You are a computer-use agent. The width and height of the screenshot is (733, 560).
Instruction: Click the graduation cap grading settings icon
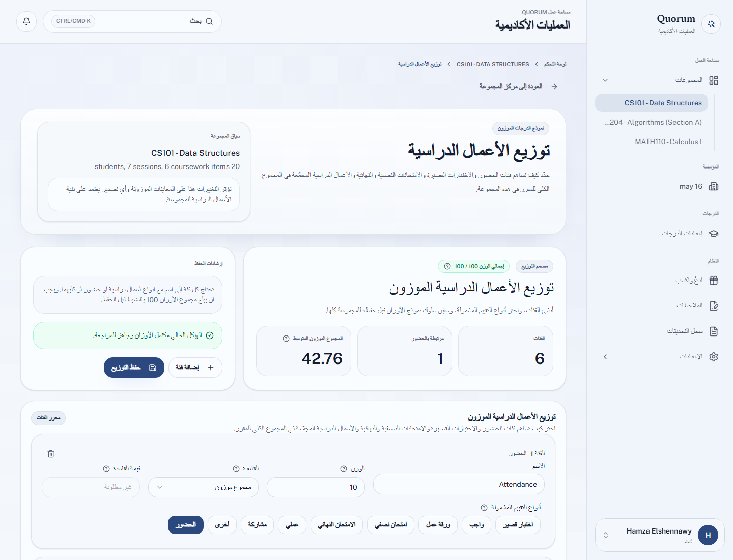click(714, 234)
